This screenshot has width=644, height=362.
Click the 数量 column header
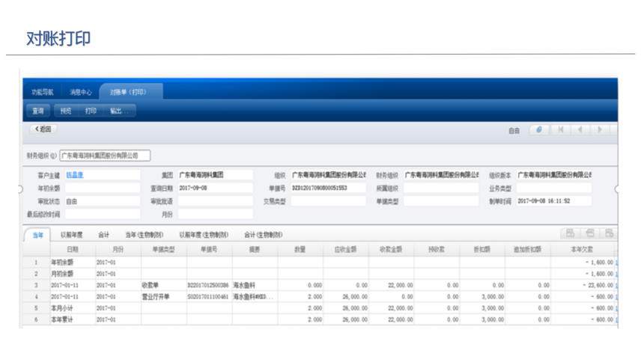click(300, 249)
